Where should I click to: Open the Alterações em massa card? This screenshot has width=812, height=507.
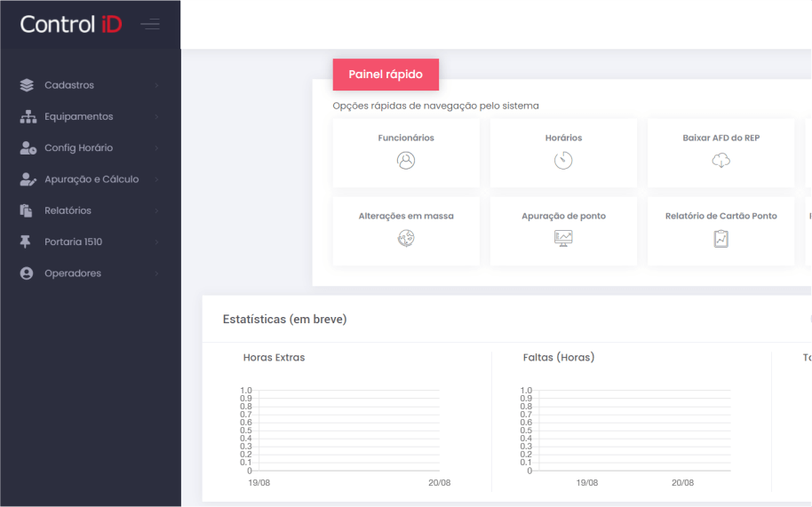tap(406, 231)
